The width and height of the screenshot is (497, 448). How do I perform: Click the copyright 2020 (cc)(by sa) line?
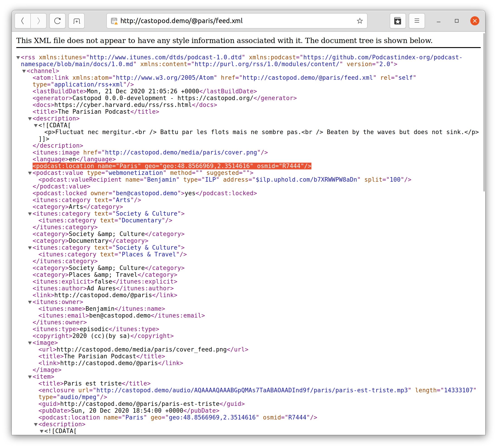click(103, 336)
